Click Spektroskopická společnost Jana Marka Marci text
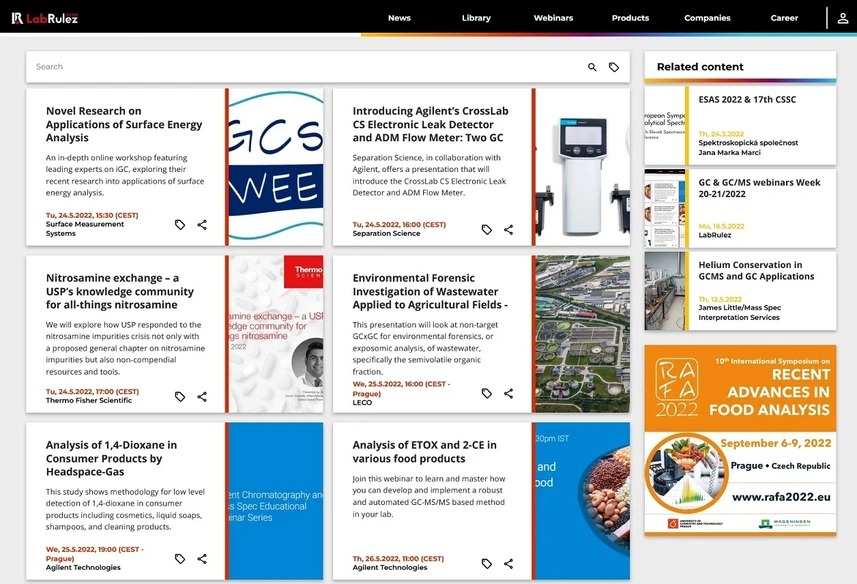Screen dimensions: 857x584 pos(748,148)
